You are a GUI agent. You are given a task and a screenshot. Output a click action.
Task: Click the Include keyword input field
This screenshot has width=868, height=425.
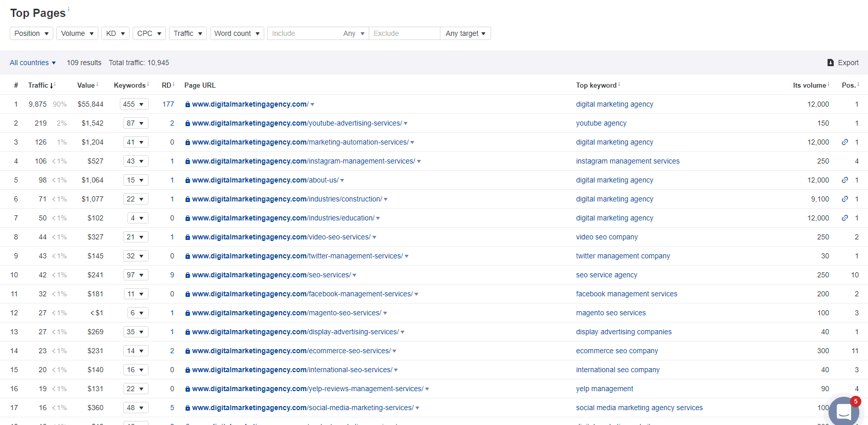click(x=302, y=33)
